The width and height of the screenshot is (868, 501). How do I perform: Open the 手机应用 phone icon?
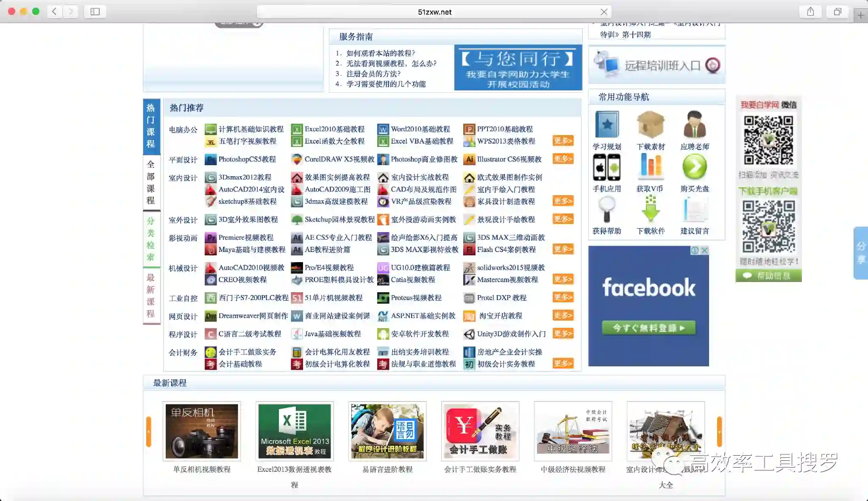(x=606, y=167)
